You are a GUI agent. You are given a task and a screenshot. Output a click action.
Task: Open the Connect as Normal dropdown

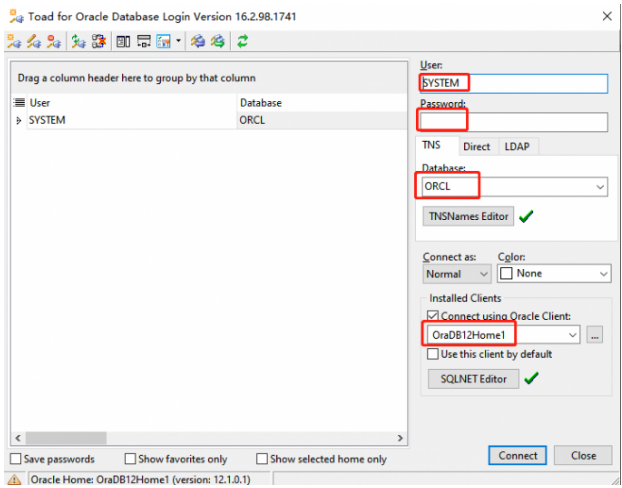(457, 274)
